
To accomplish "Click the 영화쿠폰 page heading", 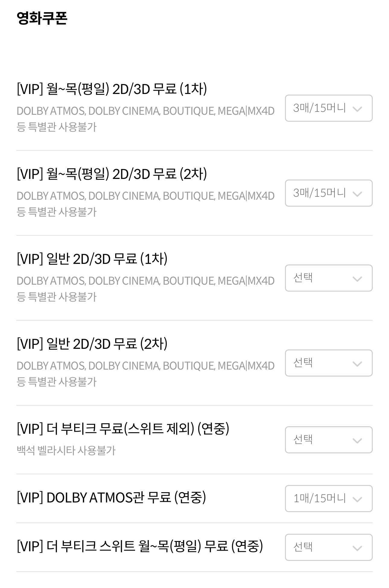I will coord(42,18).
